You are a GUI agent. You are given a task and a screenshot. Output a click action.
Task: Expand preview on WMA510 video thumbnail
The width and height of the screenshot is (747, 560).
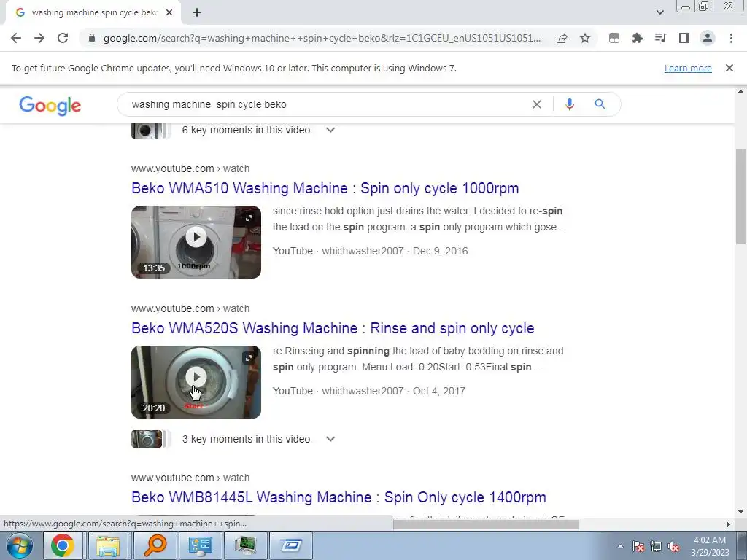[249, 218]
